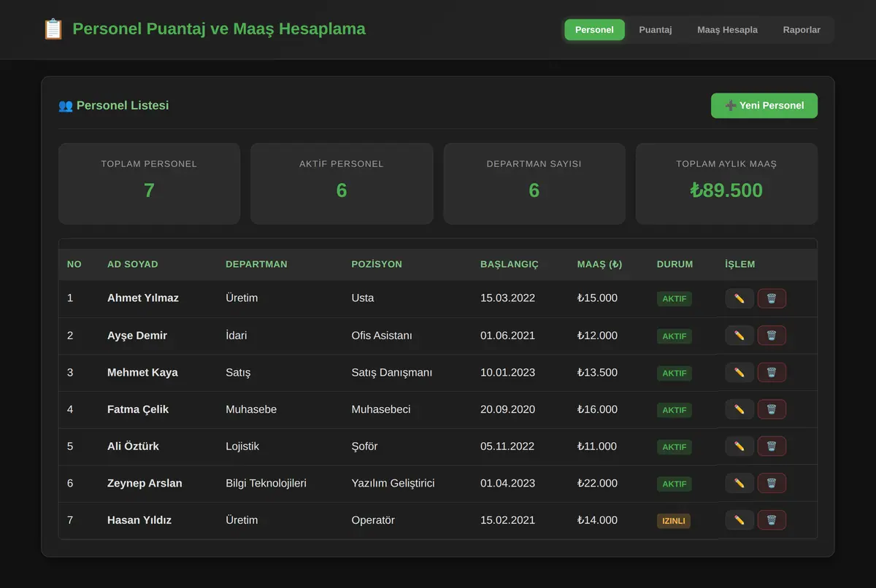876x588 pixels.
Task: Click the Aktif Personel value 6
Action: pyautogui.click(x=342, y=190)
